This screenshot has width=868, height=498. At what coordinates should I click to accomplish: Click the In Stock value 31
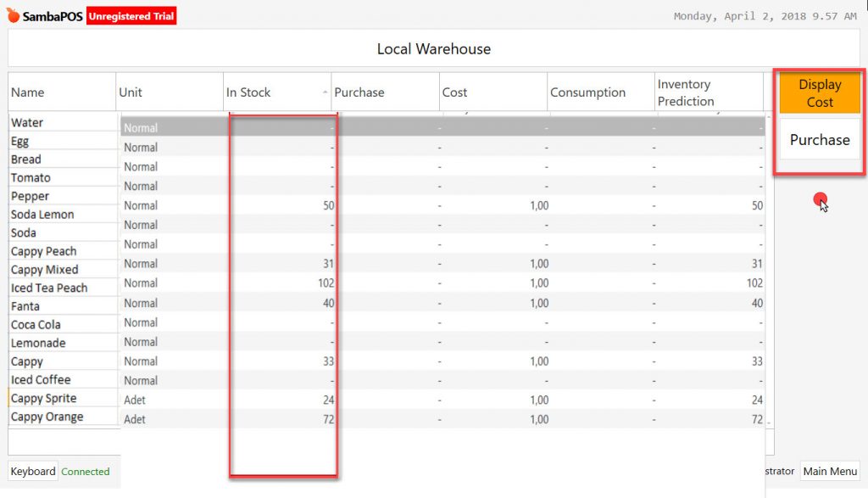[328, 264]
